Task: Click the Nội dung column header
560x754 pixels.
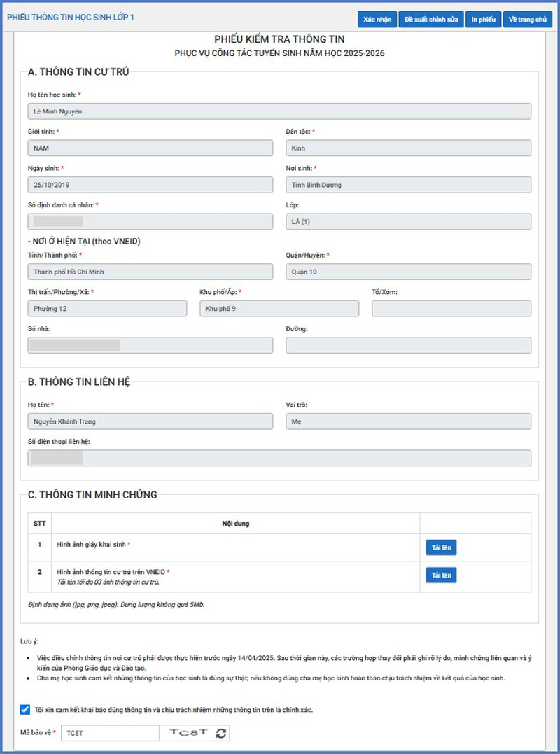Action: [x=235, y=523]
